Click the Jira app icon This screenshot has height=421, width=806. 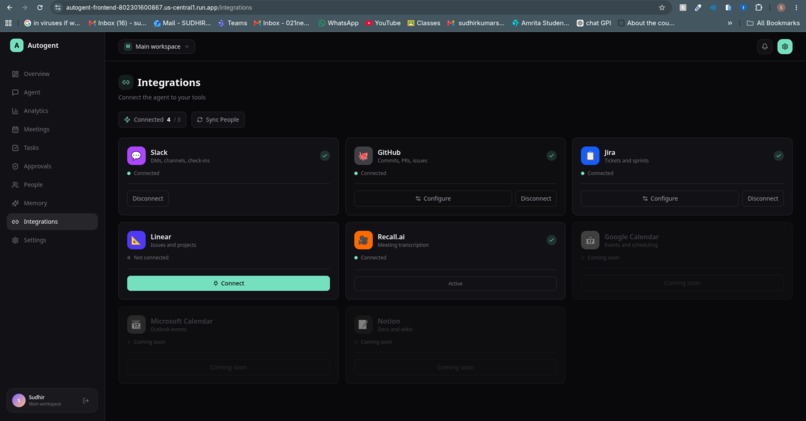click(x=590, y=156)
